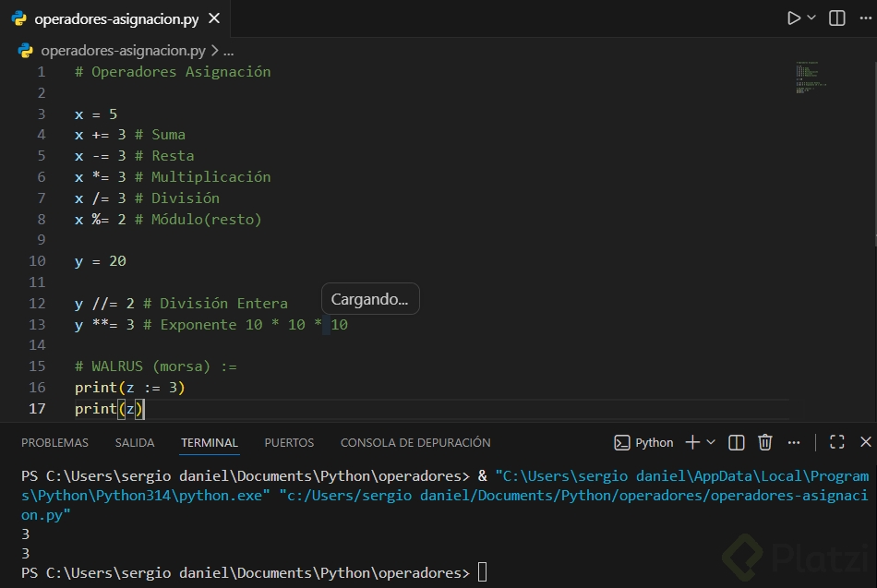Switch to the PROBLEMAS panel tab

[x=54, y=442]
